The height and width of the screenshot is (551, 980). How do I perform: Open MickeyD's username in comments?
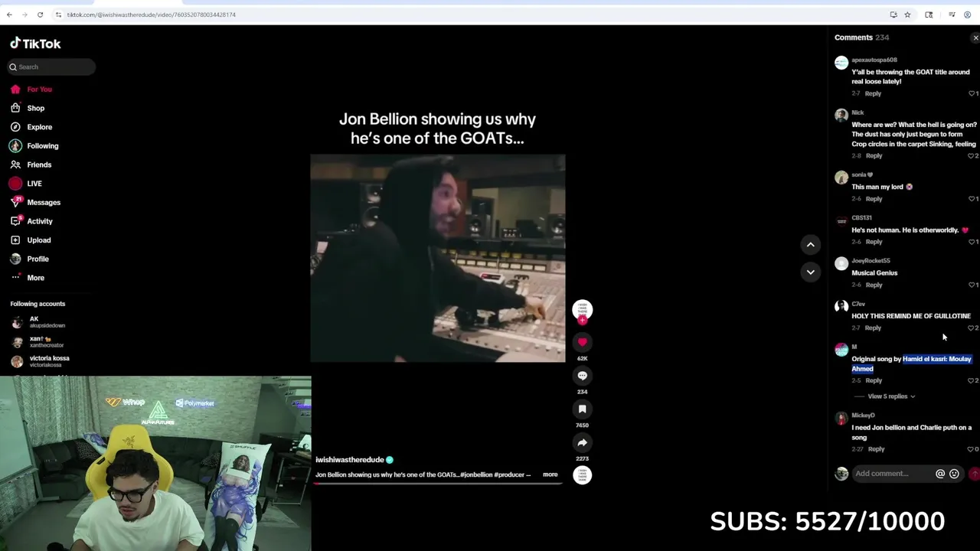coord(863,416)
